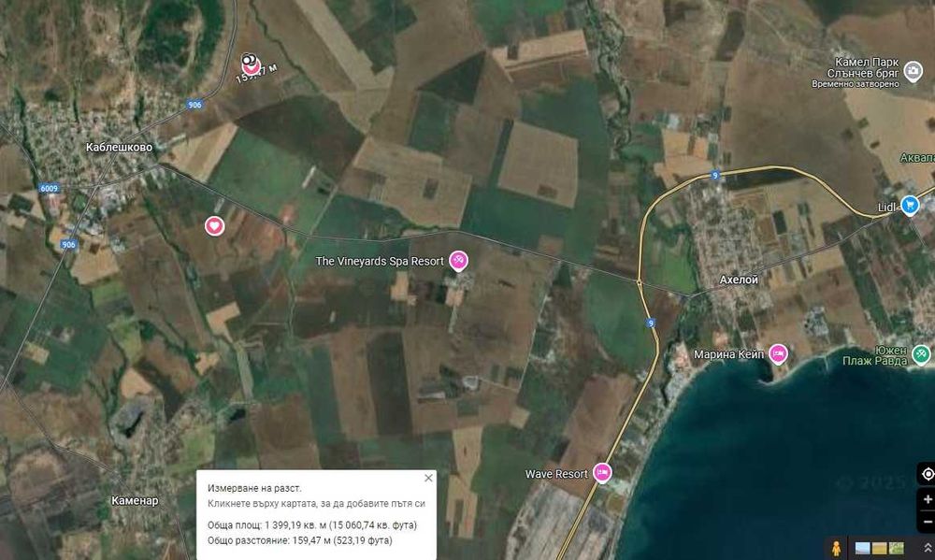Close the distance measurement panel
Viewport: 935px width, 560px height.
pyautogui.click(x=428, y=478)
